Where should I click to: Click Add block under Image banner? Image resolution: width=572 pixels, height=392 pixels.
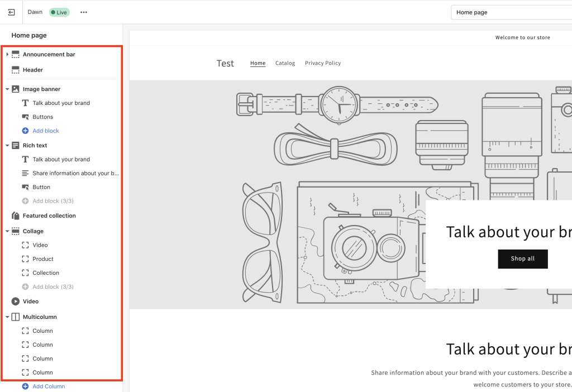[46, 130]
